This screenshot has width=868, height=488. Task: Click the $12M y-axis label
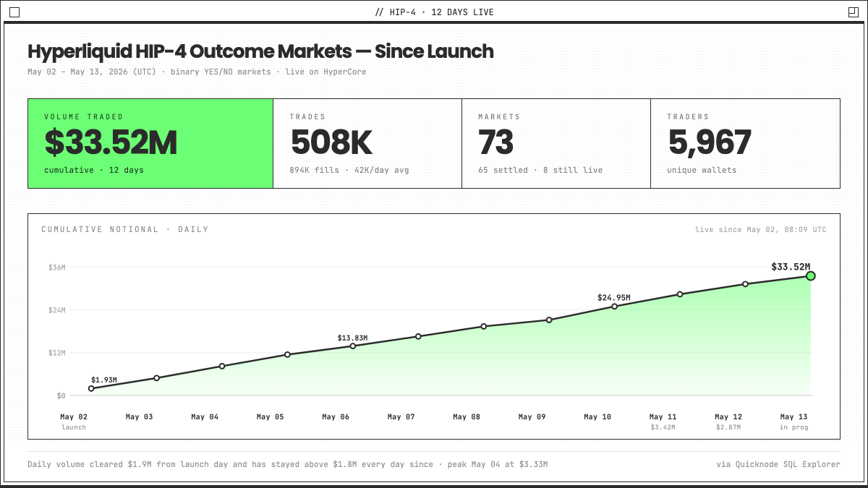point(57,353)
